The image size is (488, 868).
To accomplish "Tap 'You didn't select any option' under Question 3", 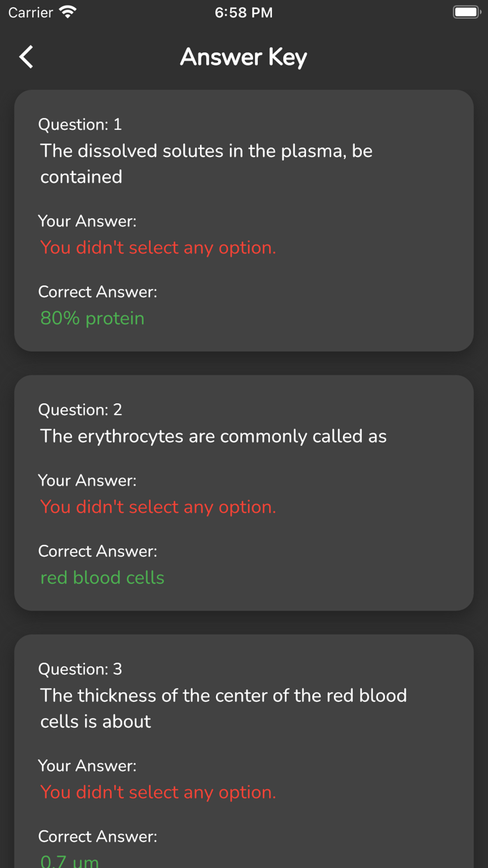I will [x=158, y=793].
